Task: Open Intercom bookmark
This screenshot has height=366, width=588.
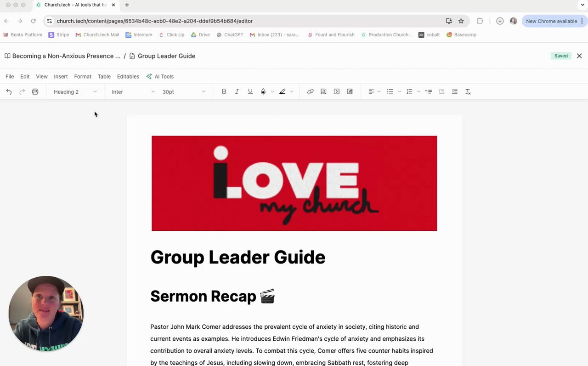Action: tap(139, 34)
